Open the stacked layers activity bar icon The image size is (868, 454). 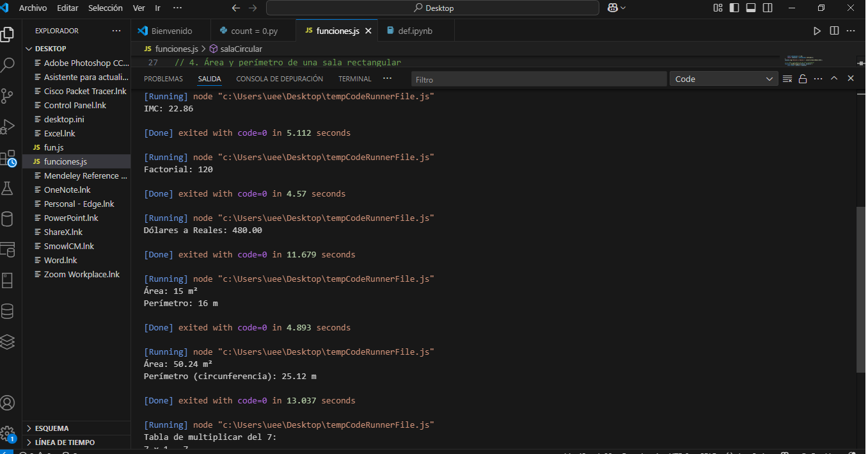click(7, 342)
